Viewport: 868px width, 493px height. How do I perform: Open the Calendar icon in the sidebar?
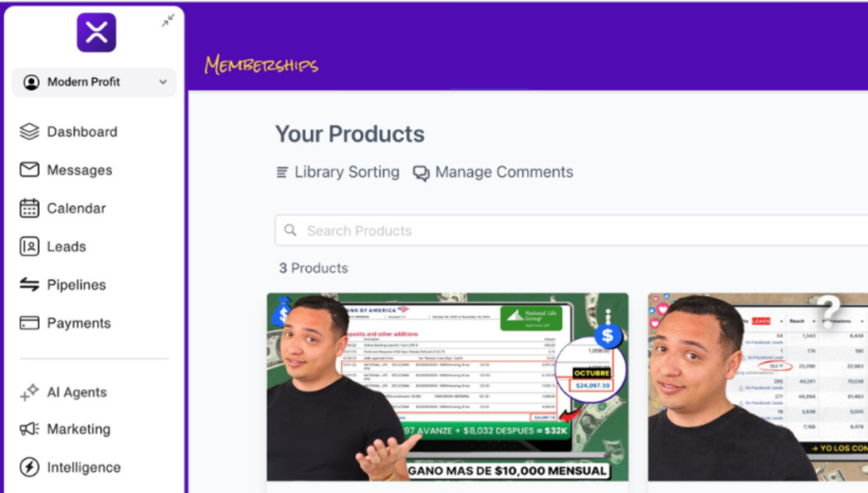pos(30,208)
